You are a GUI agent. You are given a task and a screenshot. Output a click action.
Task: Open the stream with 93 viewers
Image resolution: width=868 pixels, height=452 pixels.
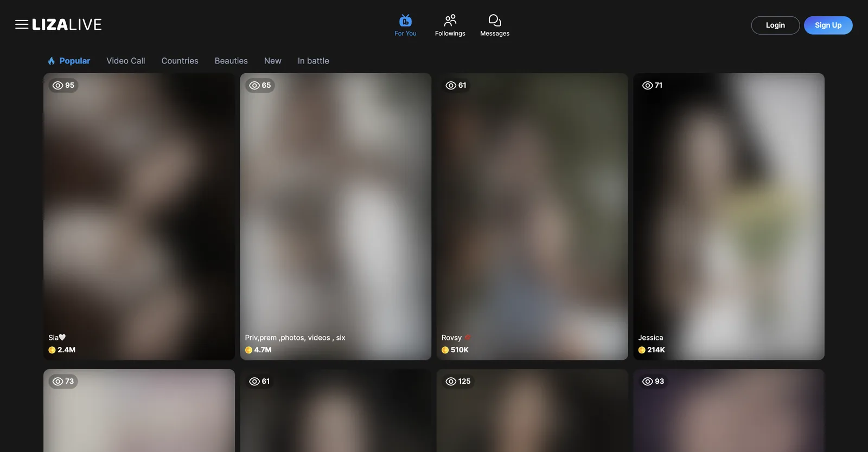pyautogui.click(x=729, y=411)
